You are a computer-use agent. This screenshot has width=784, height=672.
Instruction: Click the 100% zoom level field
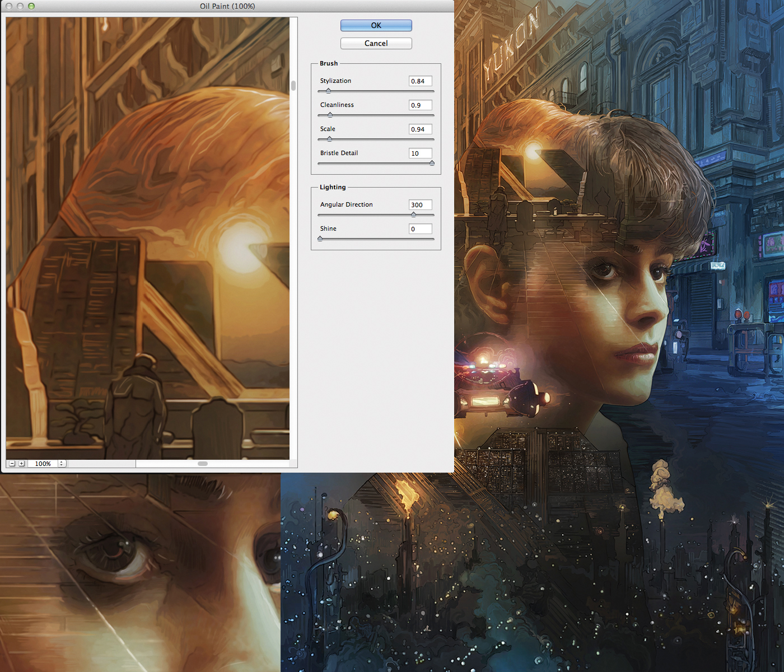point(43,464)
